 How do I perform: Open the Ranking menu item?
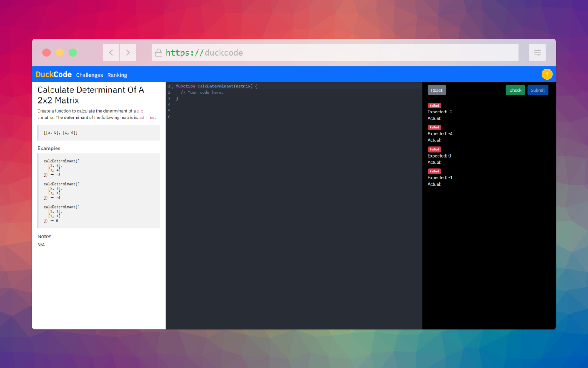point(117,75)
